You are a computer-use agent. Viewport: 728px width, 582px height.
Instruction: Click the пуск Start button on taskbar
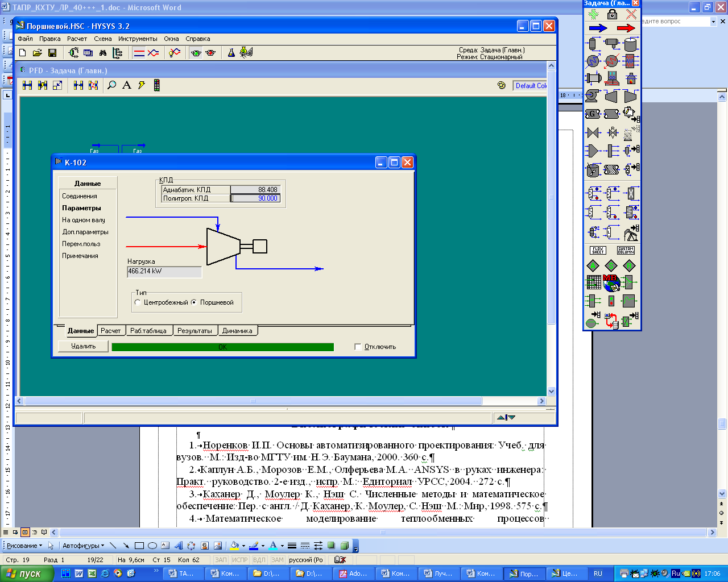pos(27,573)
